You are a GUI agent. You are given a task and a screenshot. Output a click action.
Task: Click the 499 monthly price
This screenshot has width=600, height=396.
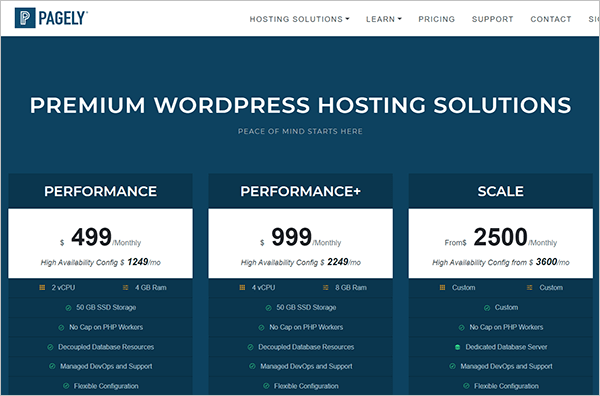pos(91,237)
